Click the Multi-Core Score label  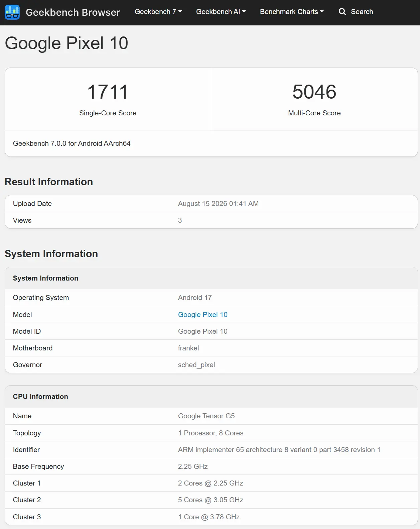point(314,113)
